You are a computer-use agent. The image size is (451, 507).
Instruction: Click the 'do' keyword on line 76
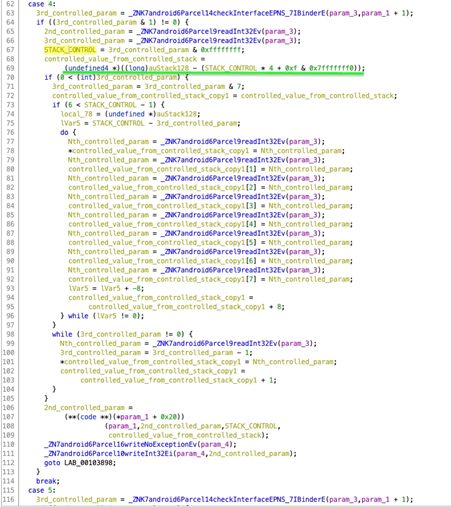(64, 132)
